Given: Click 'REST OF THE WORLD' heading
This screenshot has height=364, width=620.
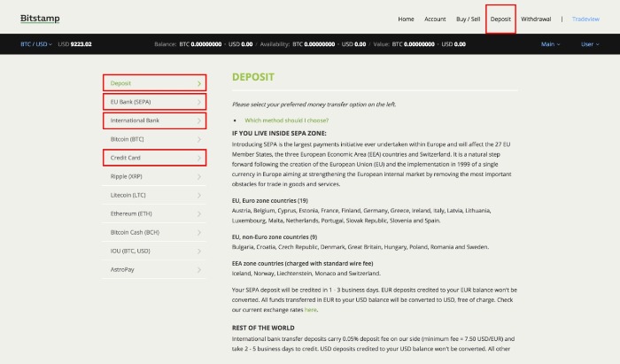Looking at the screenshot, I should coord(263,328).
